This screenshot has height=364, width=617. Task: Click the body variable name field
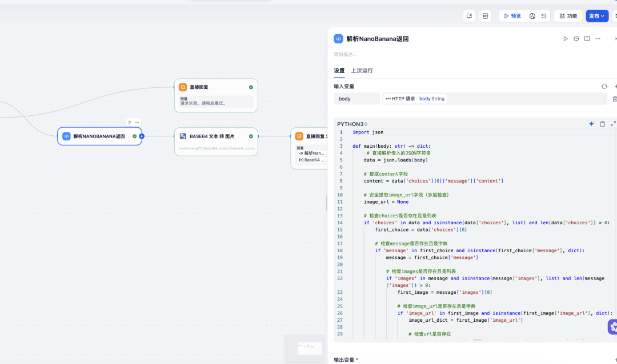click(x=356, y=99)
